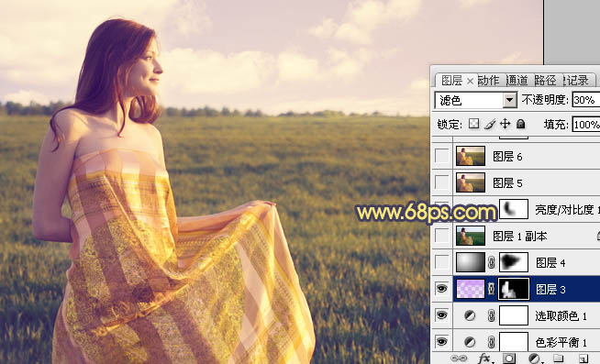The image size is (600, 364).
Task: Click the 选取颜色 1 mask thumbnail
Action: (514, 315)
